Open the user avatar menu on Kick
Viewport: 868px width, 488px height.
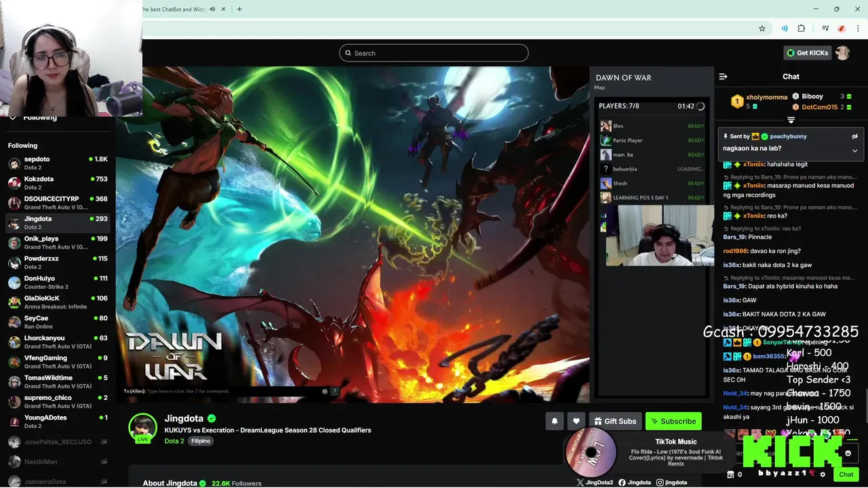point(842,53)
